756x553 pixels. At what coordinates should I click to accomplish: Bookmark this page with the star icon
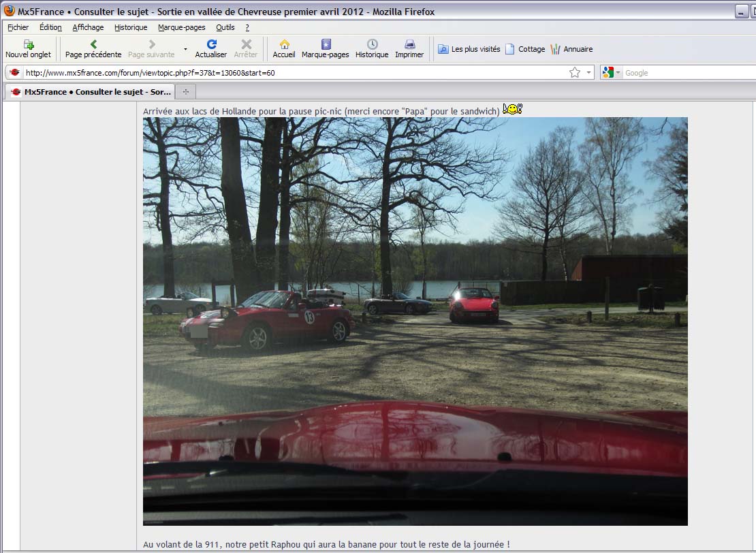(574, 73)
